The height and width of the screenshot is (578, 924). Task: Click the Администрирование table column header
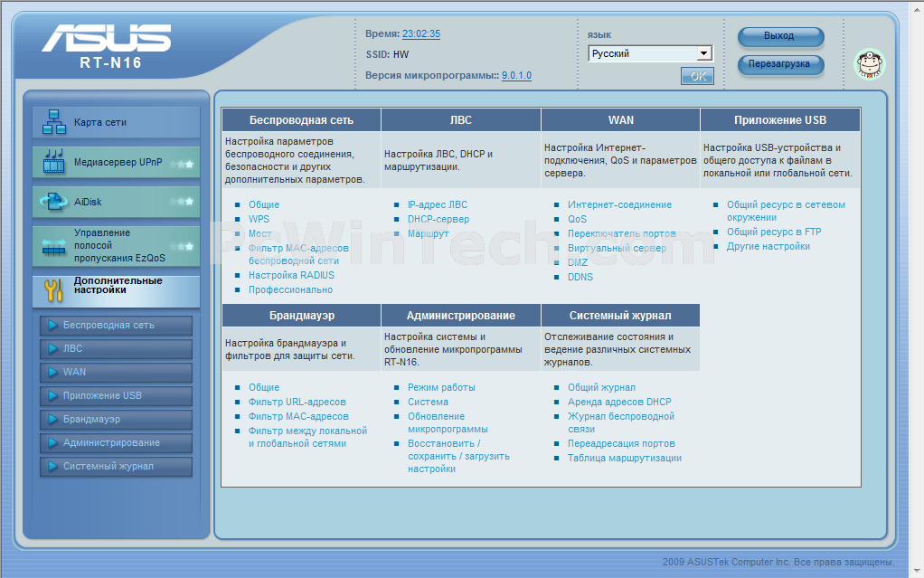(x=461, y=316)
